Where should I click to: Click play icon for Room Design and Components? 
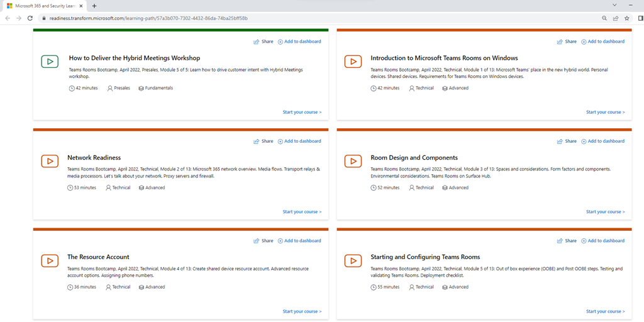353,161
